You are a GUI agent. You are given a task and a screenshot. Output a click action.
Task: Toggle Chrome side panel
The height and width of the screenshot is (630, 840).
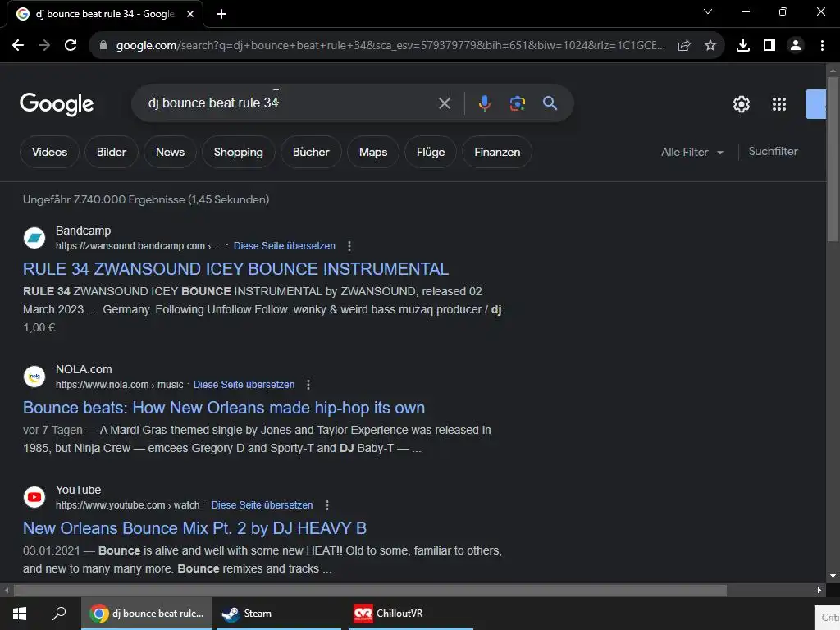[x=769, y=46]
